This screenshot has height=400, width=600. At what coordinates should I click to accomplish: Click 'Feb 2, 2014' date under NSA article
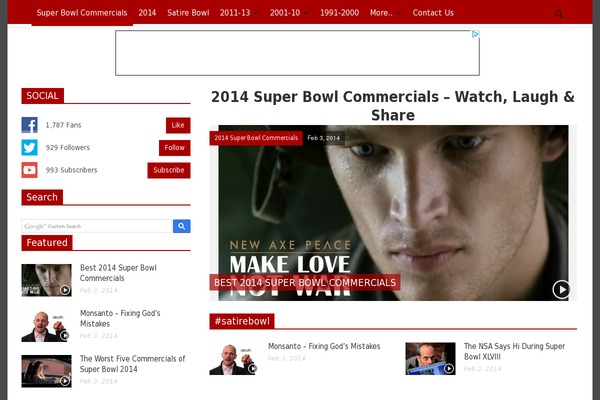click(482, 369)
